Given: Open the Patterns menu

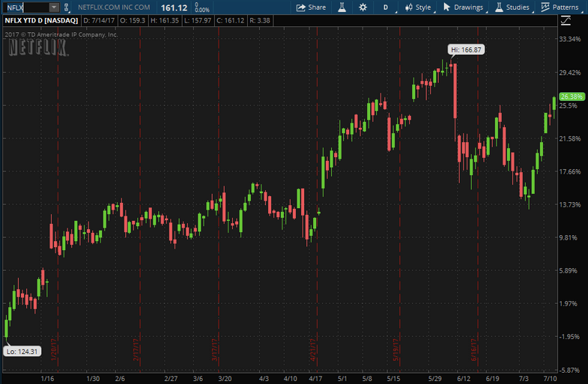Looking at the screenshot, I should (x=560, y=7).
